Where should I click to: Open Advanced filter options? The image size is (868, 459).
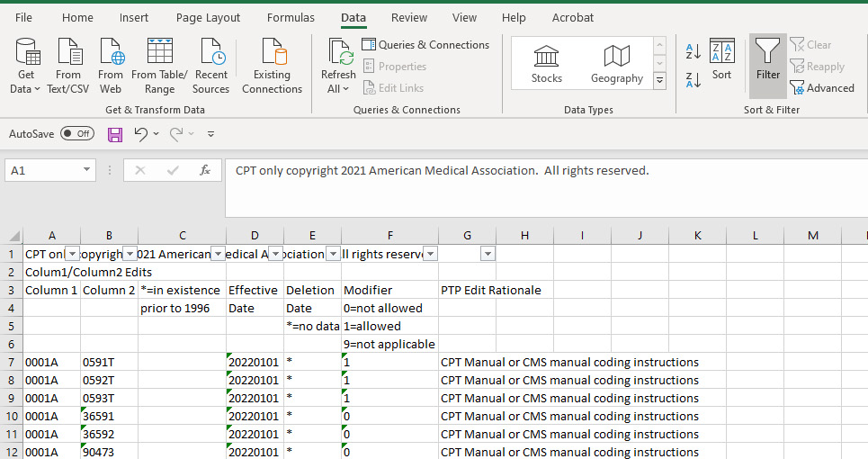tap(822, 88)
